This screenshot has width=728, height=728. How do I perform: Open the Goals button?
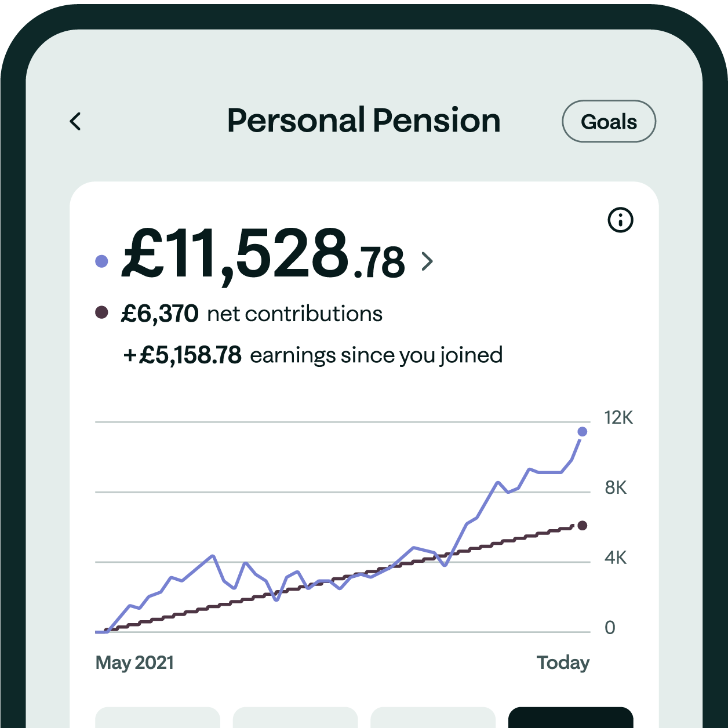click(609, 122)
